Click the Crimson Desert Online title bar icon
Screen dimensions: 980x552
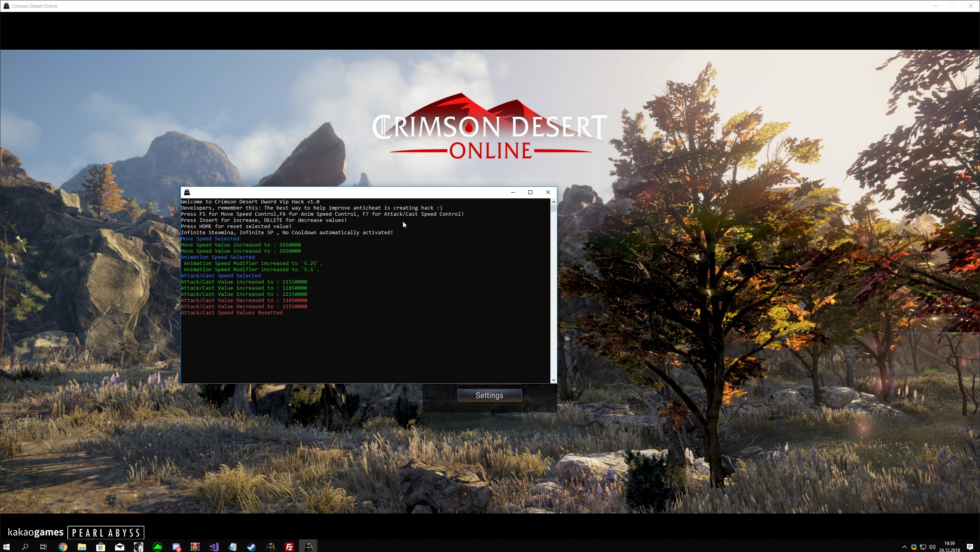tap(6, 6)
